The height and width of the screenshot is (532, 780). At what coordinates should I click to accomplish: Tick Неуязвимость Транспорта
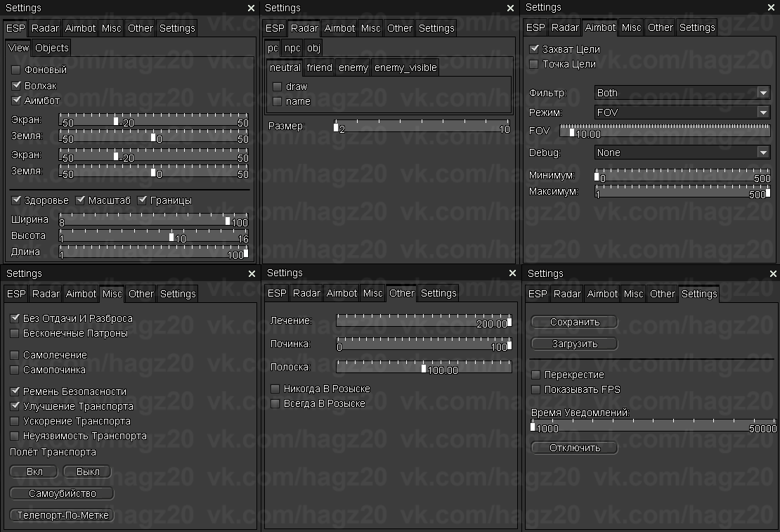click(x=15, y=436)
